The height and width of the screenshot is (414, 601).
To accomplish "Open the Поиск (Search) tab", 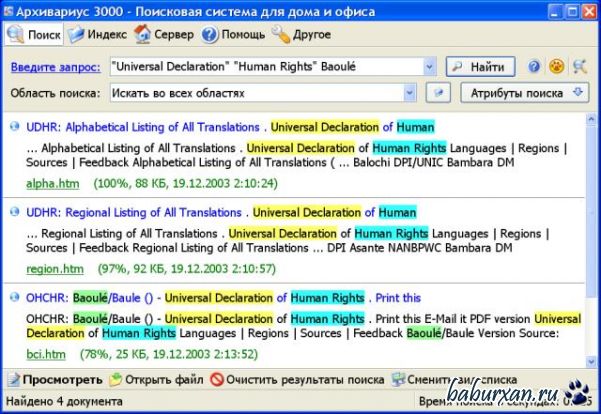I will [35, 34].
